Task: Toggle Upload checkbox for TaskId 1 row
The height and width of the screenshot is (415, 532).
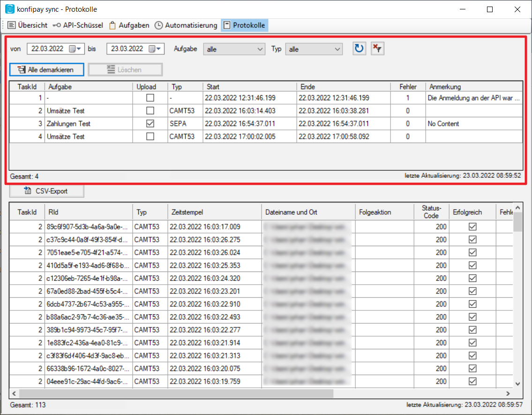Action: [150, 98]
